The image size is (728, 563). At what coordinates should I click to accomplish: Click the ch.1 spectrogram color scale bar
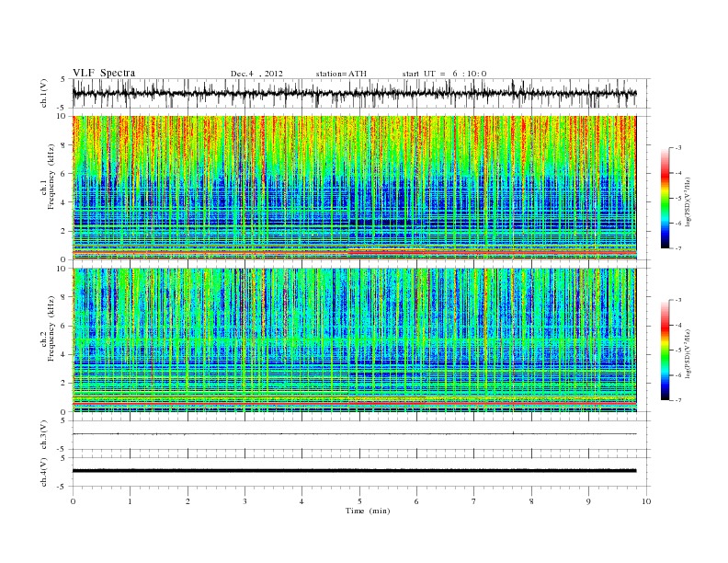click(x=665, y=198)
